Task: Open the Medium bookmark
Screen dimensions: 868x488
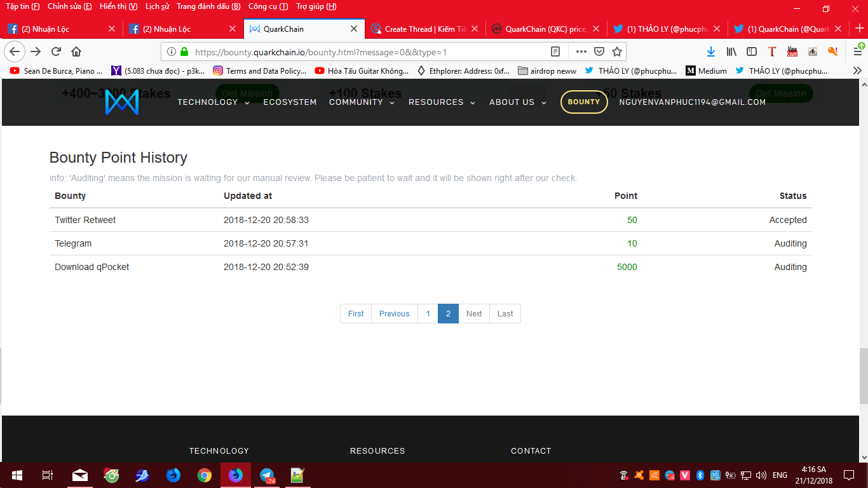Action: tap(707, 71)
